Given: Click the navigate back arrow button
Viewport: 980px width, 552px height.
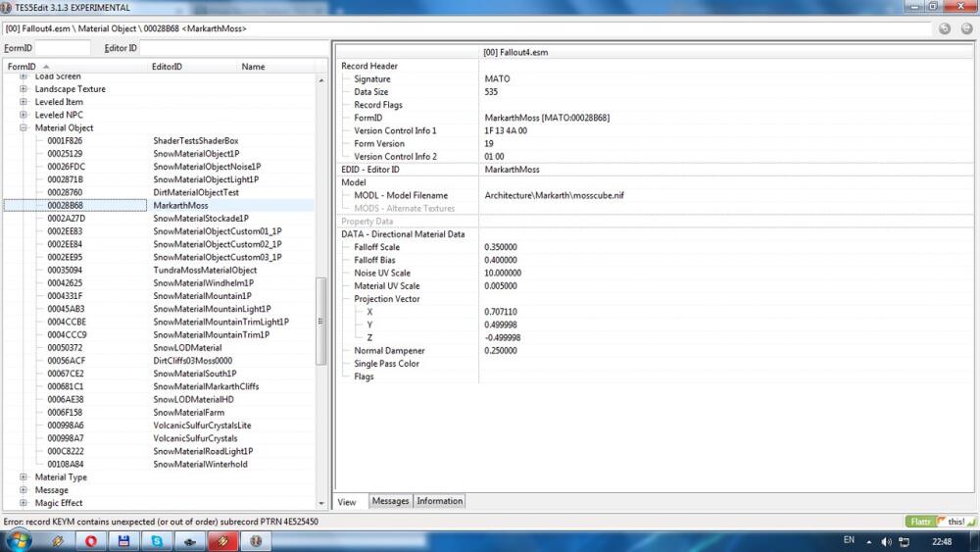Looking at the screenshot, I should 945,28.
